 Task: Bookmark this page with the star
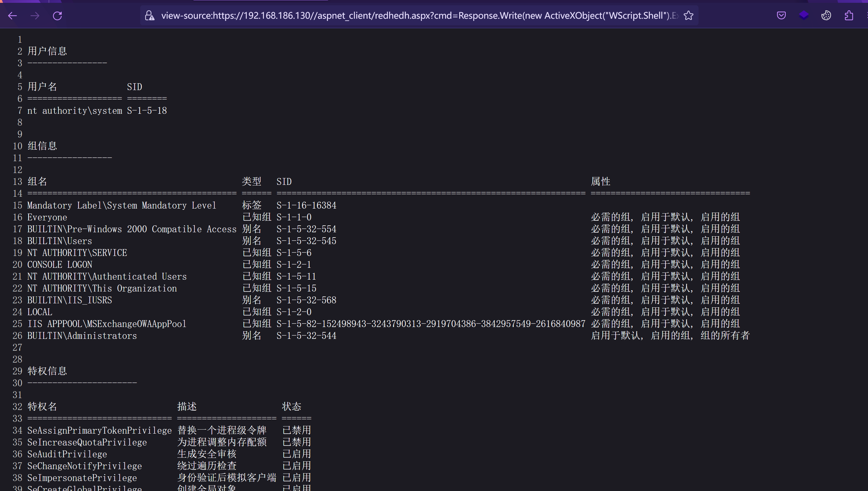689,16
